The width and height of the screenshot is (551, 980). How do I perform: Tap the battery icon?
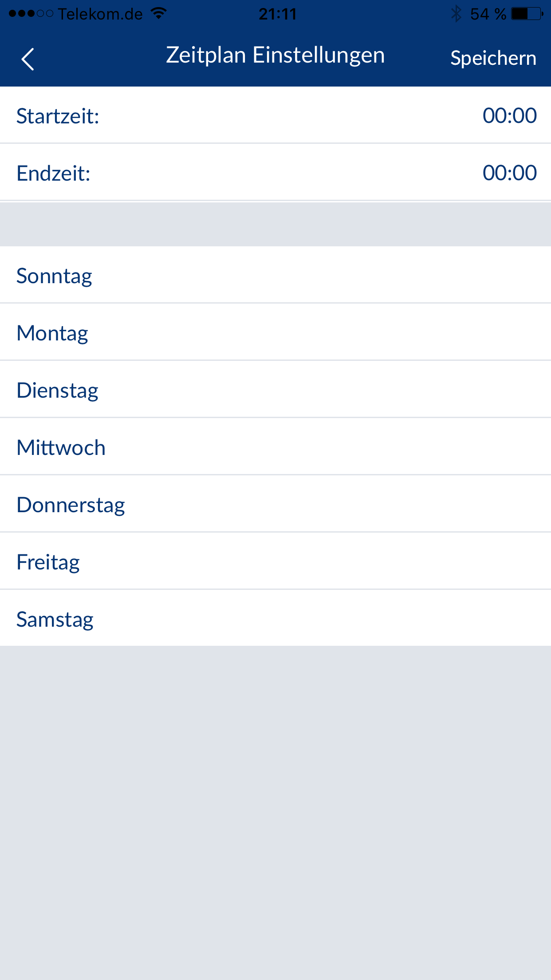point(527,14)
